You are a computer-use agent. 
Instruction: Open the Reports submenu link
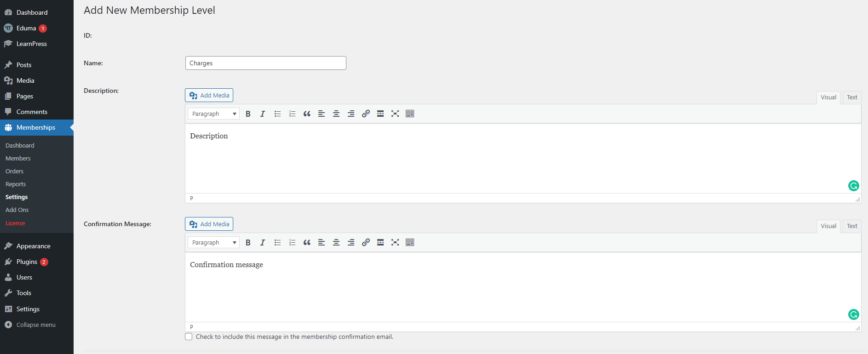tap(16, 184)
